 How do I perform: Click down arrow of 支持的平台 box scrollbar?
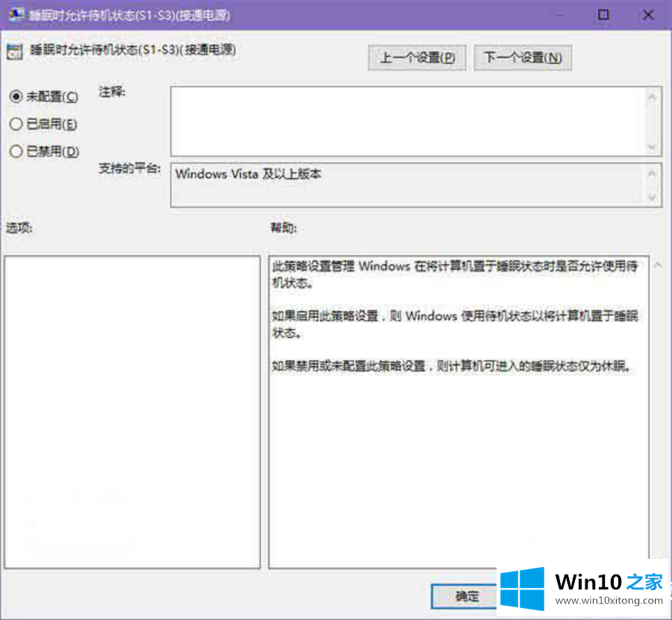[x=652, y=198]
